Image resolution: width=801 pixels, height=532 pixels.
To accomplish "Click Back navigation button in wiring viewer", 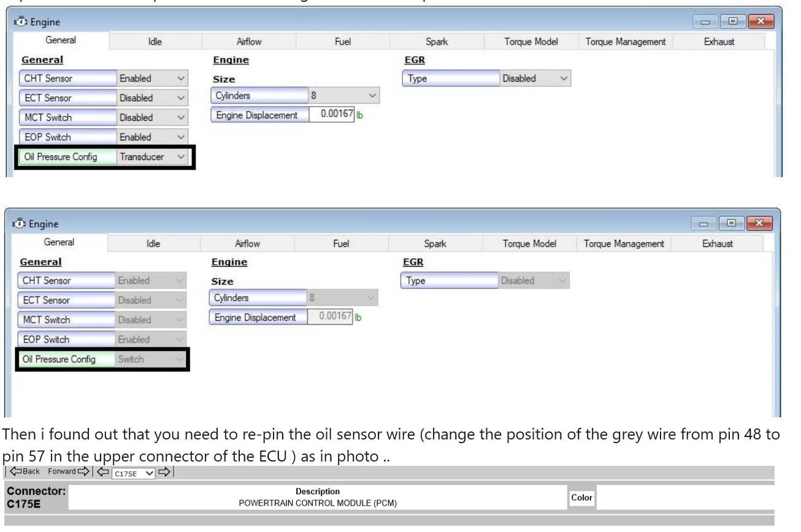I will [25, 472].
